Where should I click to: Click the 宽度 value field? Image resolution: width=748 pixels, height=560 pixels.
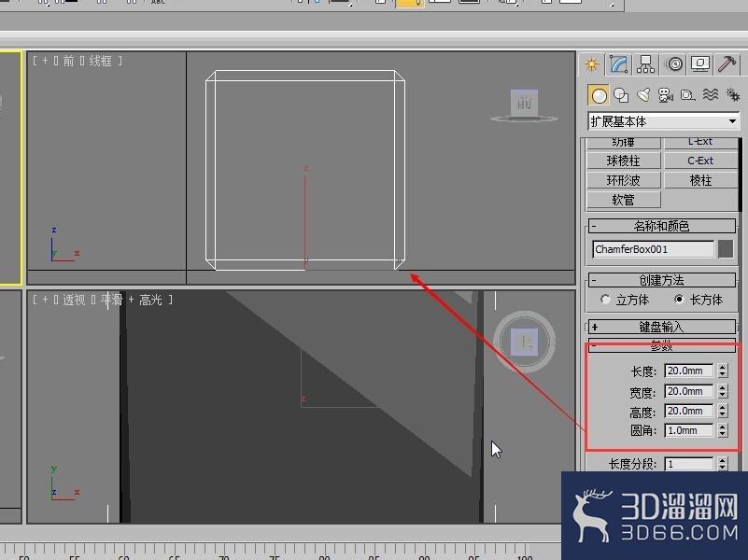tap(689, 391)
